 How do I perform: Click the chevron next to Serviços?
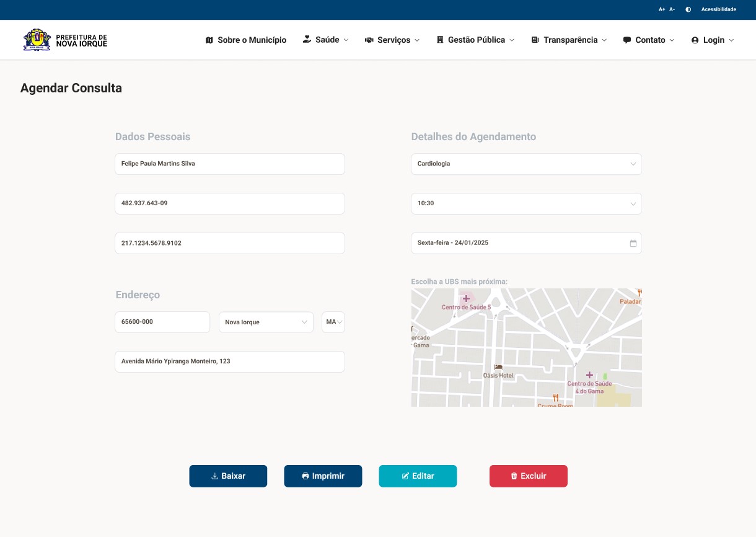pyautogui.click(x=417, y=40)
